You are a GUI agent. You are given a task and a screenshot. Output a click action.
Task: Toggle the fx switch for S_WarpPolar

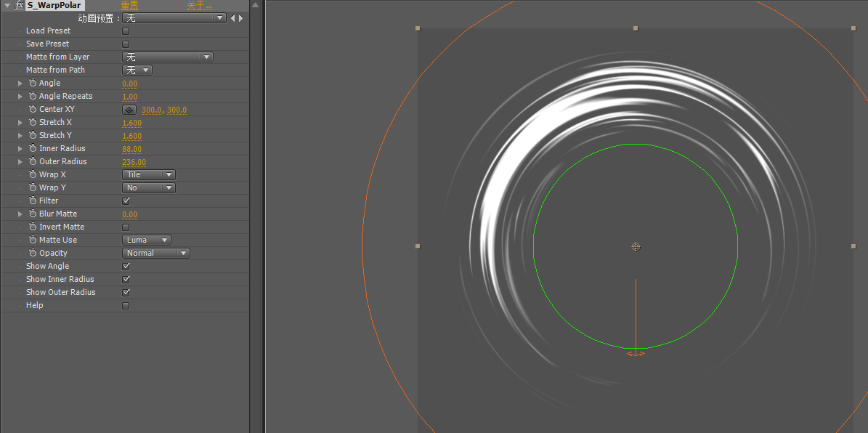click(19, 5)
